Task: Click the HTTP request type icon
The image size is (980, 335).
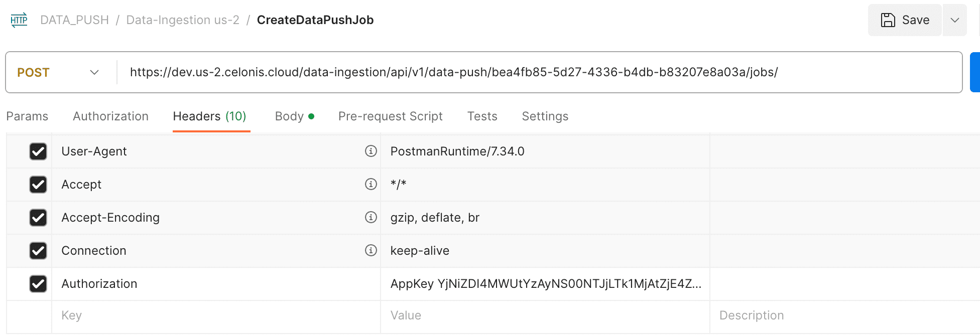Action: click(x=19, y=20)
